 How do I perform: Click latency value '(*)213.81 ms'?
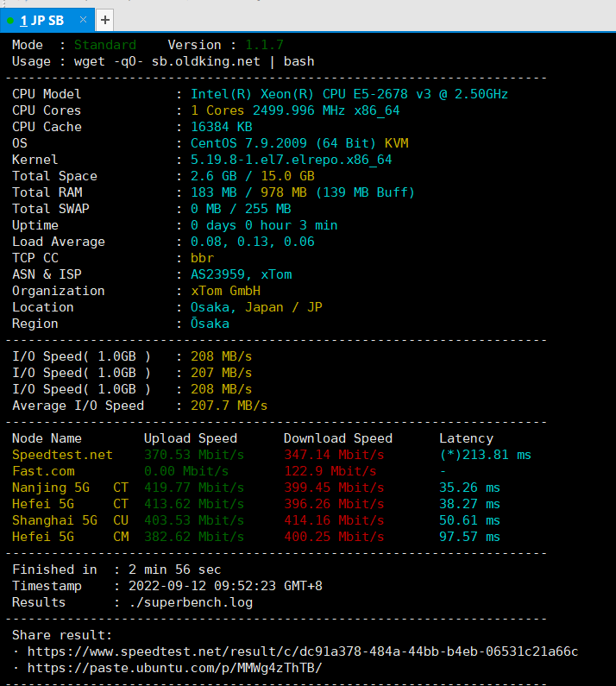[485, 455]
